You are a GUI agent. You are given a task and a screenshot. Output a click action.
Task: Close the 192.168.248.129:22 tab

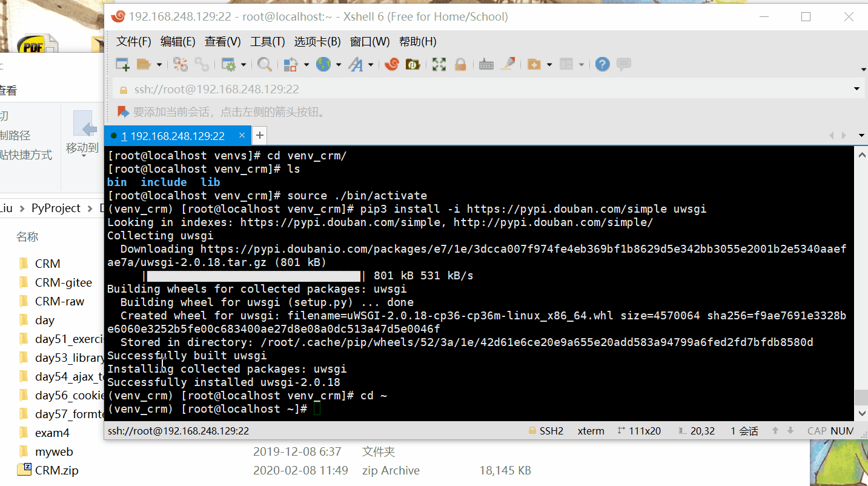[242, 136]
